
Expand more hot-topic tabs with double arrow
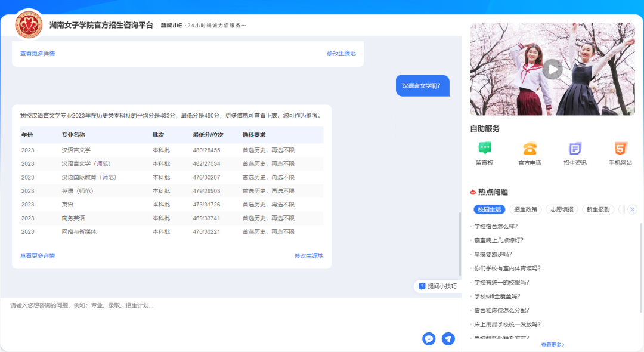[x=633, y=209]
